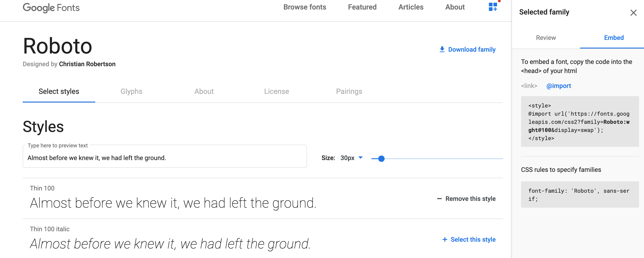
Task: Click the Thin 100 italic preview text
Action: click(170, 244)
